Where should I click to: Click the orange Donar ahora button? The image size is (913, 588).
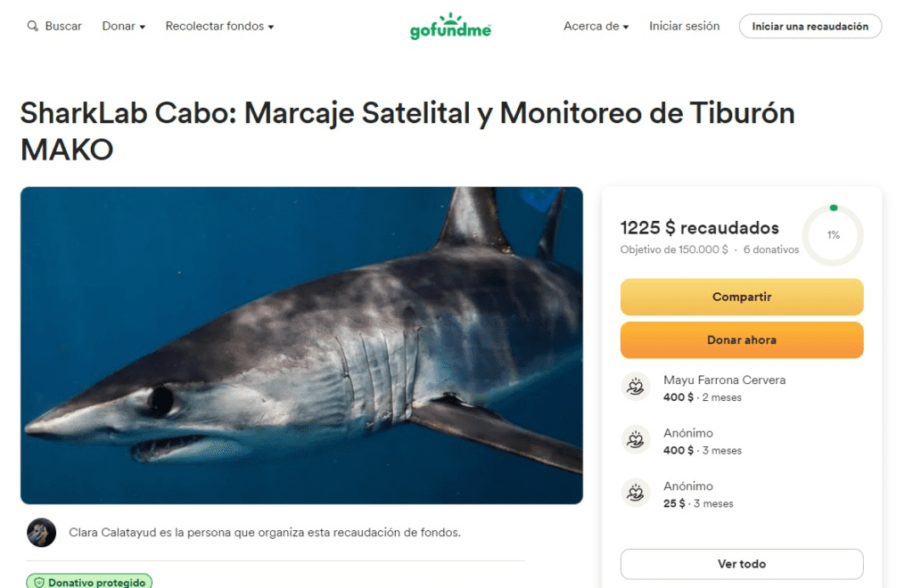click(x=742, y=339)
